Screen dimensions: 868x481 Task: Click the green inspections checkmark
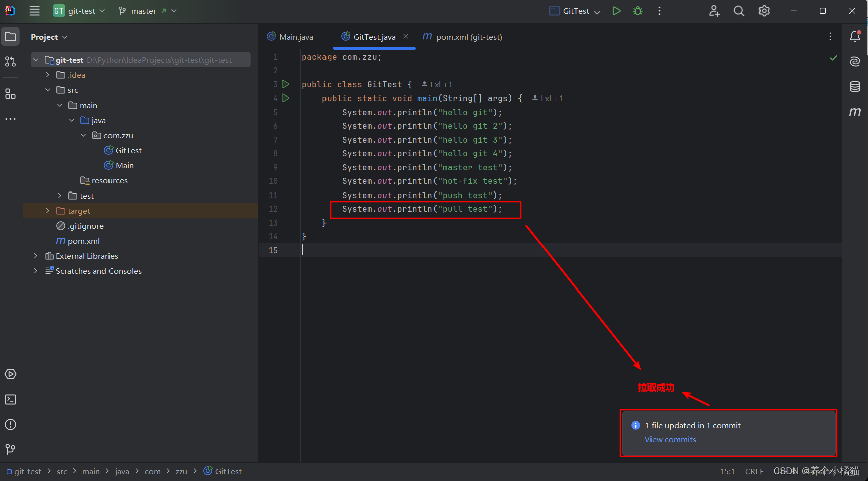click(833, 58)
